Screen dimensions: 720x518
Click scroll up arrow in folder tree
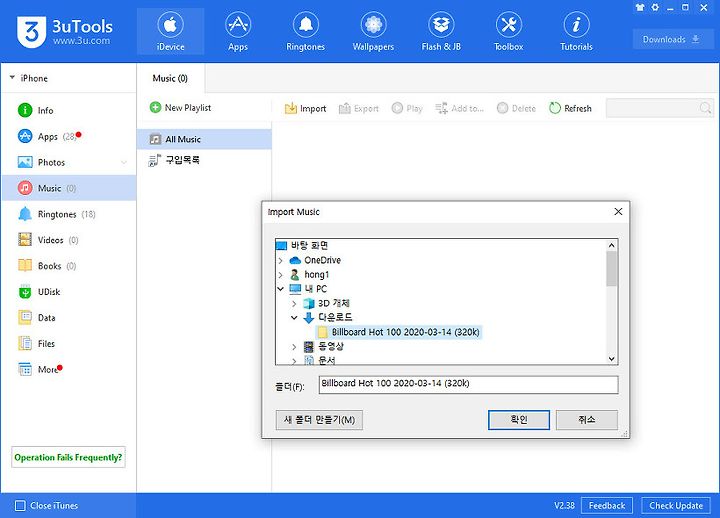click(x=611, y=245)
